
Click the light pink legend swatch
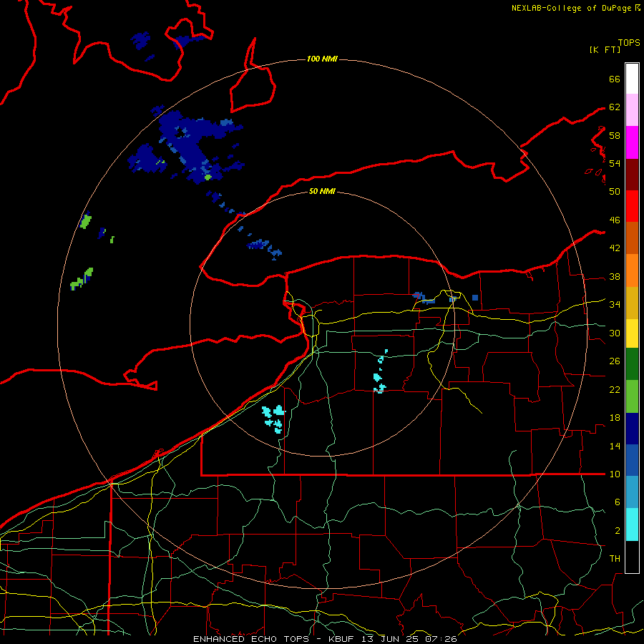tap(632, 110)
